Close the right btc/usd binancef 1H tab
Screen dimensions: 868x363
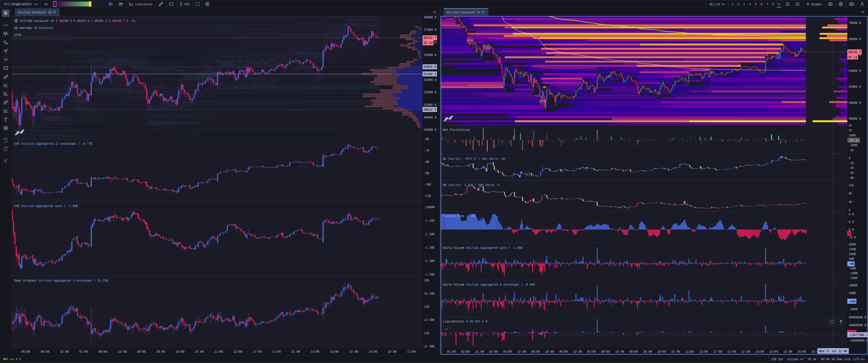483,12
